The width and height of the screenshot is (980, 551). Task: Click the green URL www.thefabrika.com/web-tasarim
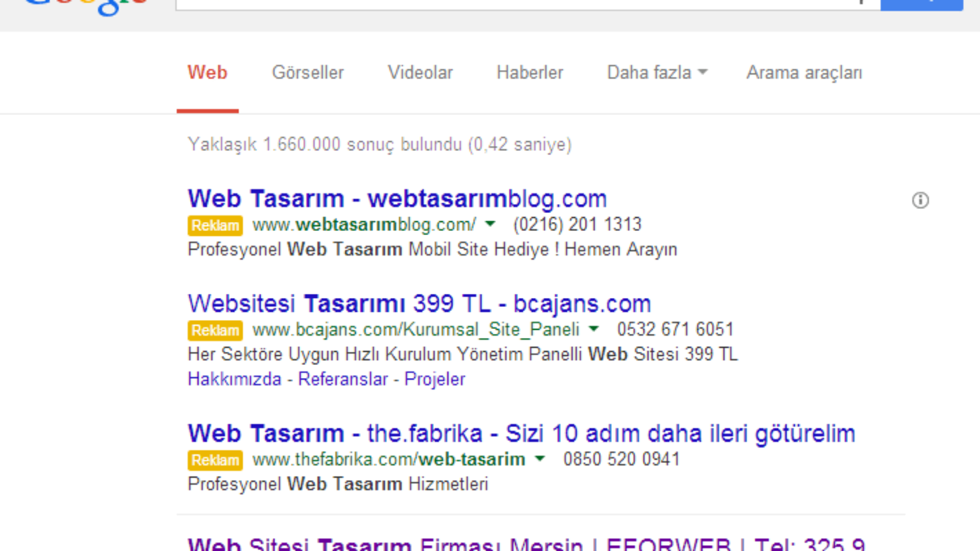[x=389, y=460]
